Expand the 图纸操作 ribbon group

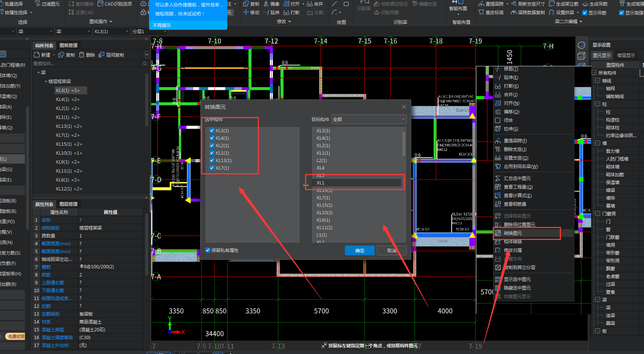pos(101,22)
